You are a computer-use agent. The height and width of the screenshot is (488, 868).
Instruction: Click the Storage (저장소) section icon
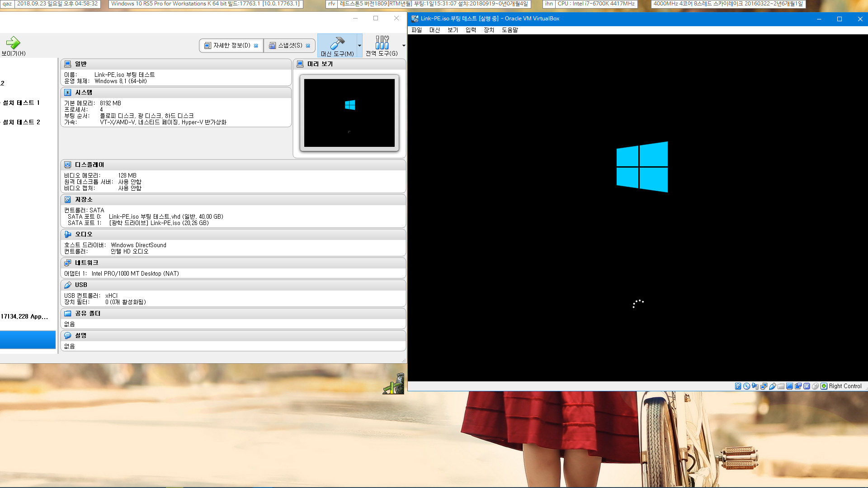click(68, 199)
